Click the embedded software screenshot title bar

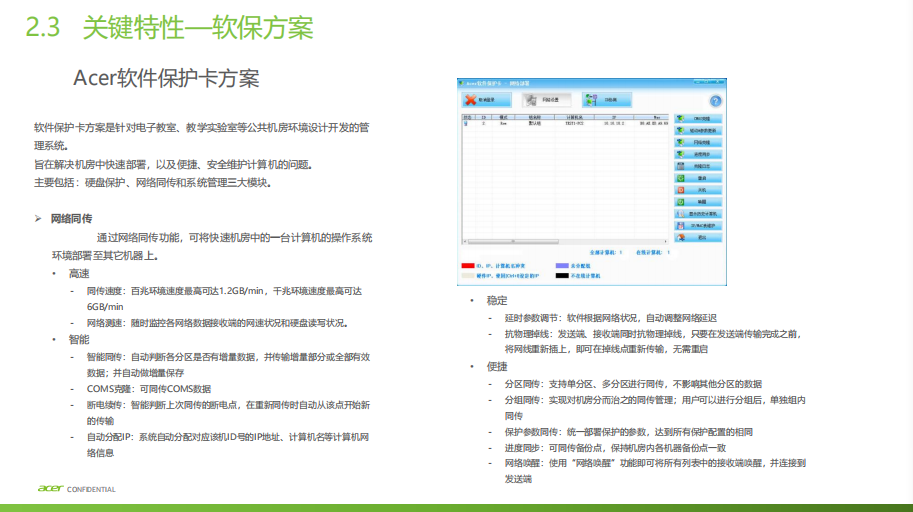tap(592, 83)
